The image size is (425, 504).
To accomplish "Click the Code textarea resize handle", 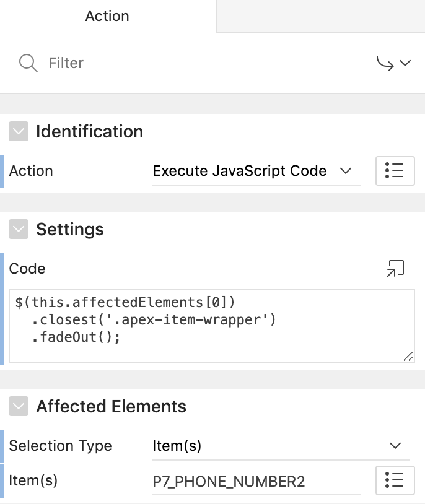I will [408, 356].
